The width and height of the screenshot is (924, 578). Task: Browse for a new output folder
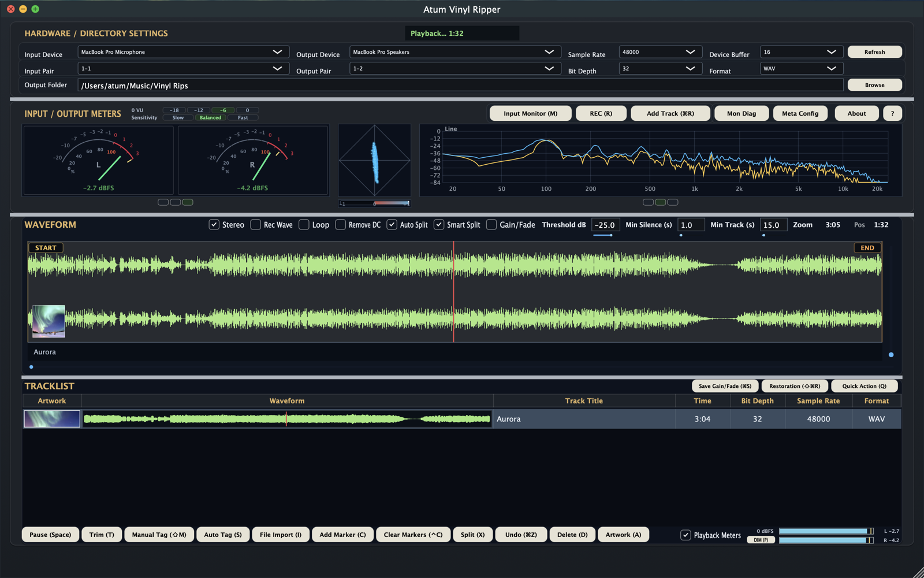[874, 84]
